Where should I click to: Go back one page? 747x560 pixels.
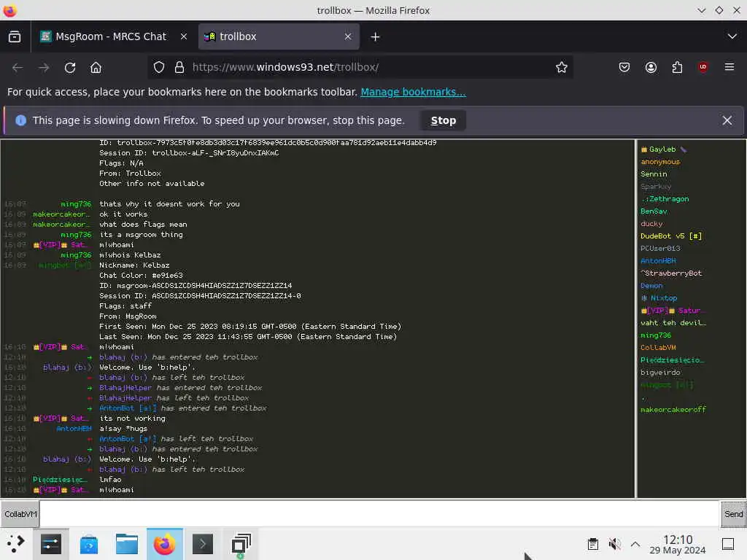pyautogui.click(x=18, y=68)
